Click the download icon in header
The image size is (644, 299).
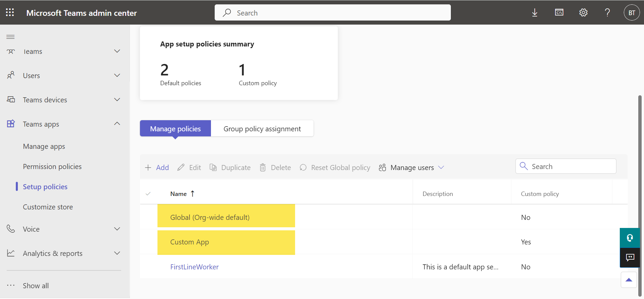[535, 13]
